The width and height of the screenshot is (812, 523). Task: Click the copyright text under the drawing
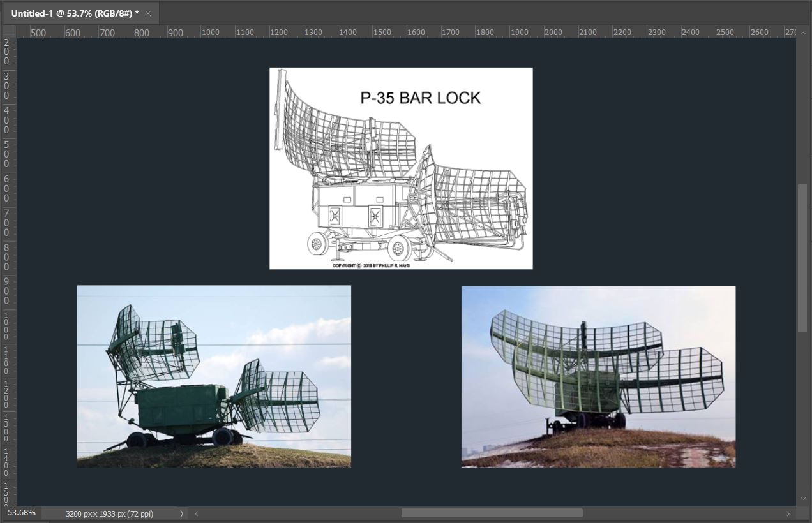pos(371,265)
